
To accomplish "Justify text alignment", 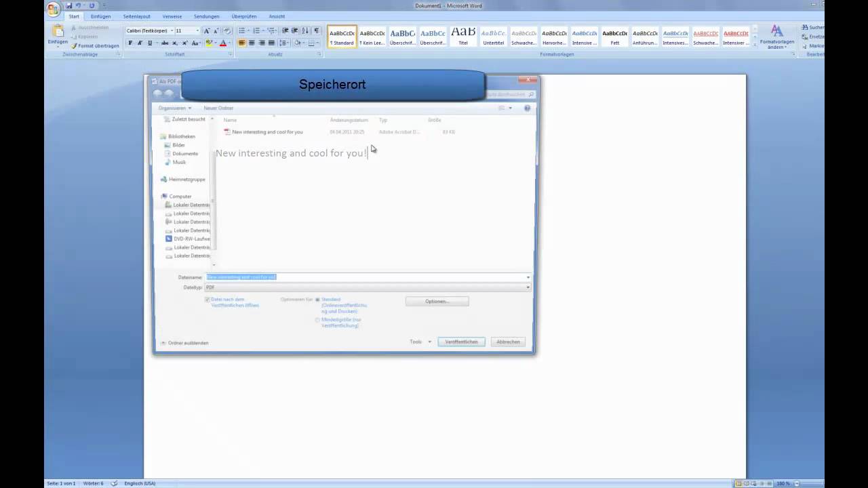I will [271, 43].
